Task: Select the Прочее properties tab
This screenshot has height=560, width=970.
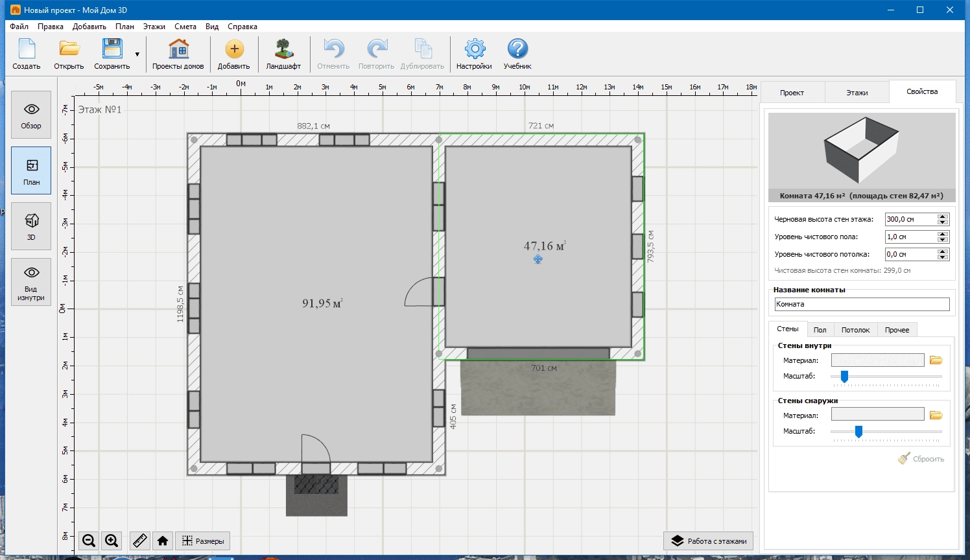Action: [897, 330]
